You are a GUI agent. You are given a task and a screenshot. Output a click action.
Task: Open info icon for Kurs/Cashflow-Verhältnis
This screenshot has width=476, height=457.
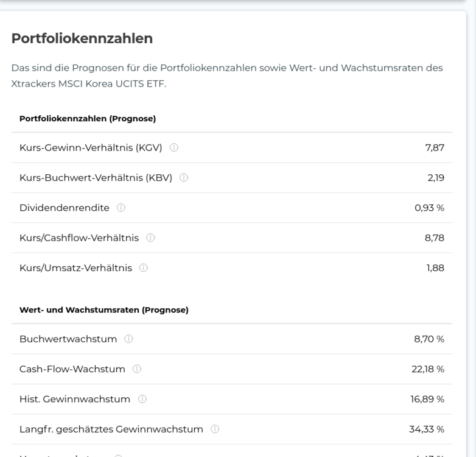(x=150, y=238)
